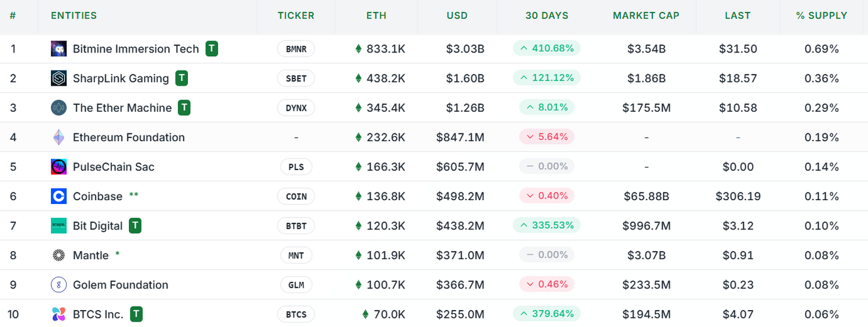Click the Ethereum Foundation diamond icon
The width and height of the screenshot is (868, 327).
pos(59,137)
